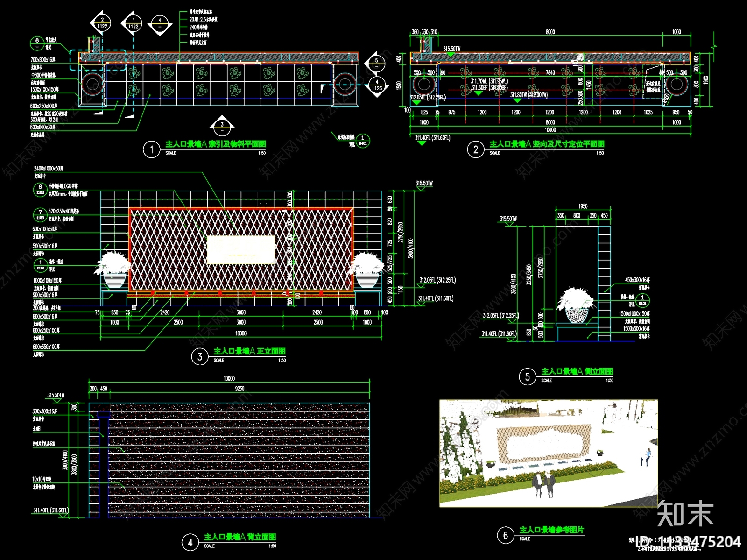Select the 520x230x40 note at callout 7
747x560 pixels.
(63, 212)
